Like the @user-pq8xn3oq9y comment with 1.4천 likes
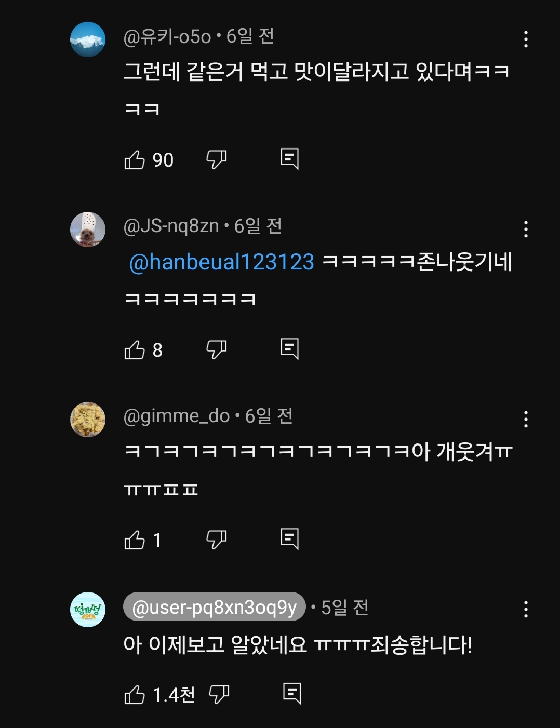Image resolution: width=560 pixels, height=728 pixels. coord(135,694)
